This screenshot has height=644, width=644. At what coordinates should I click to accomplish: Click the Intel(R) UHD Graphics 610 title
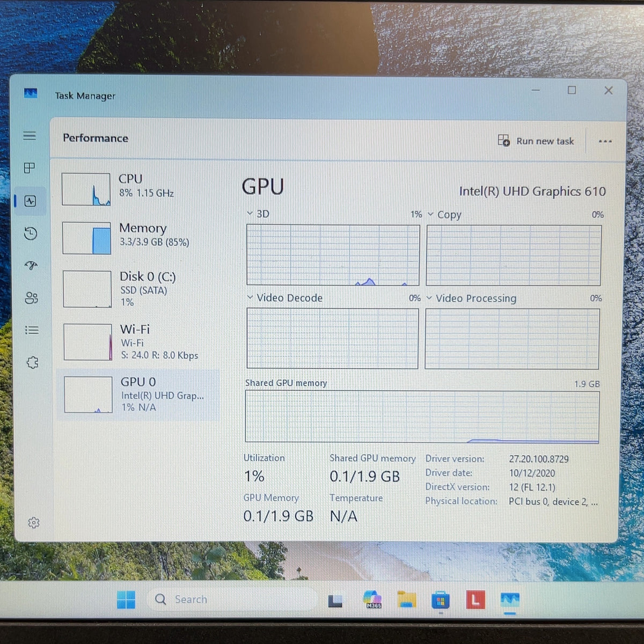point(532,192)
